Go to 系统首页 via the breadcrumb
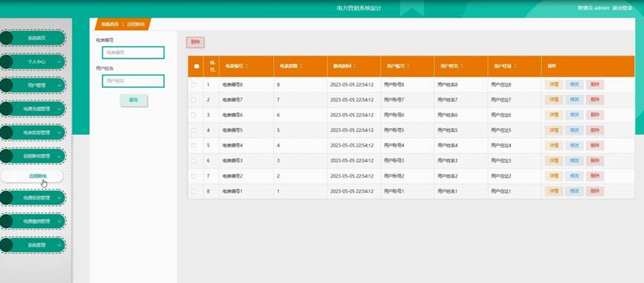This screenshot has width=644, height=283. (110, 24)
